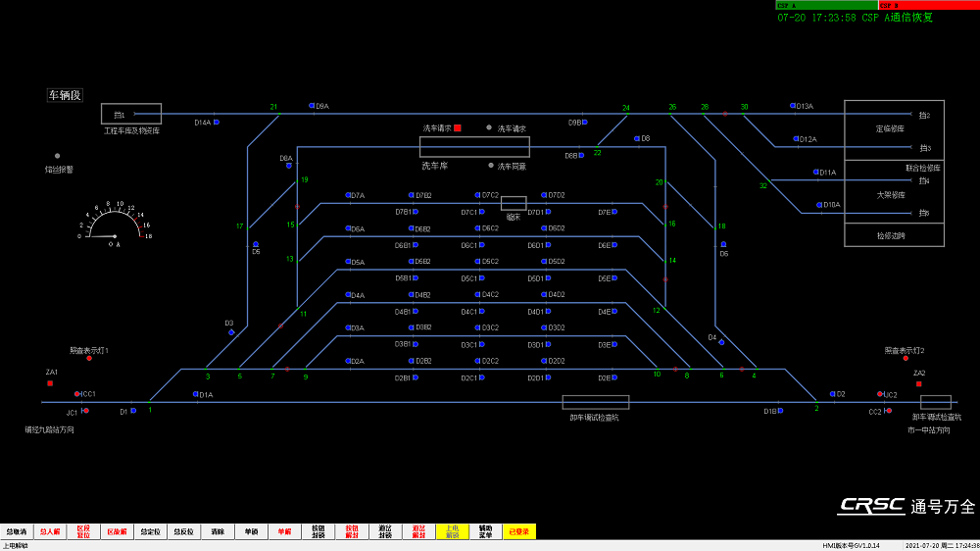Click switch number 17
The width and height of the screenshot is (980, 551).
coord(239,226)
